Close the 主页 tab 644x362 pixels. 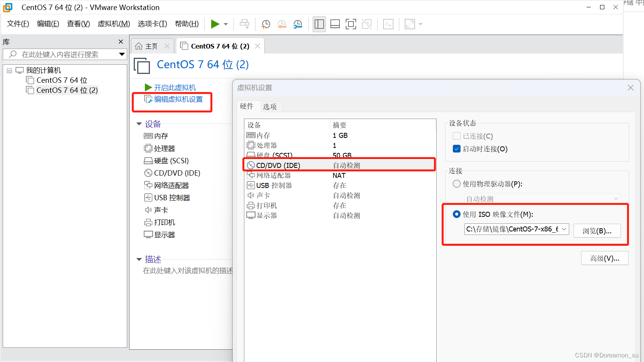point(167,46)
